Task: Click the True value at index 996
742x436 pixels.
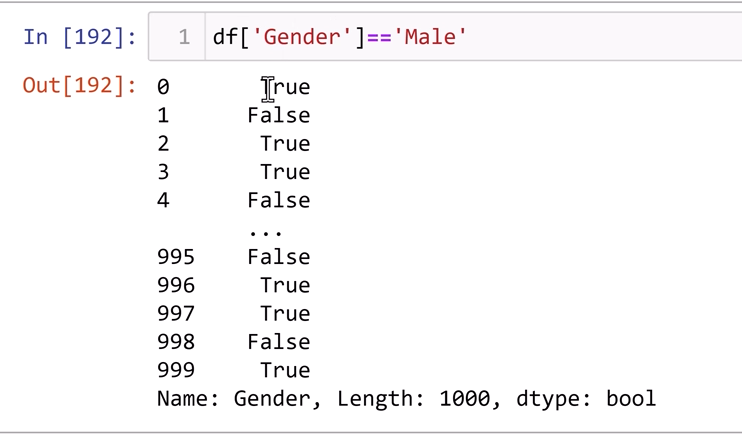Action: pyautogui.click(x=286, y=285)
